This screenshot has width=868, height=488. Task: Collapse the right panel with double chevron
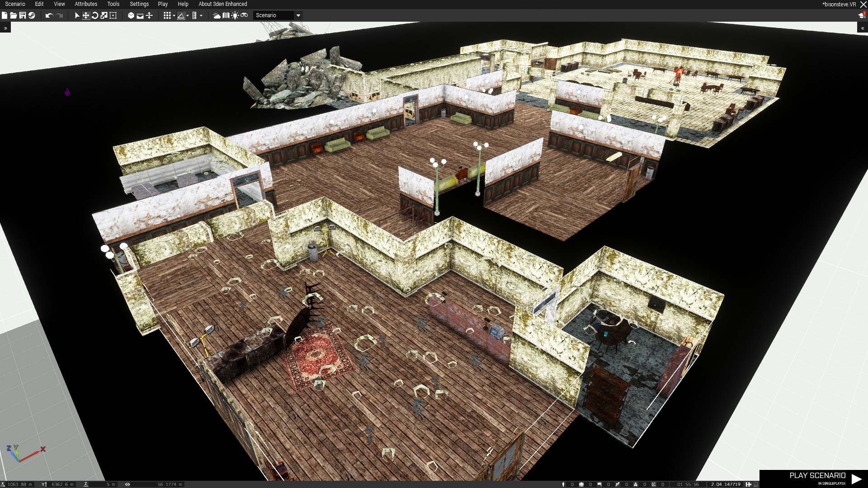pos(863,28)
